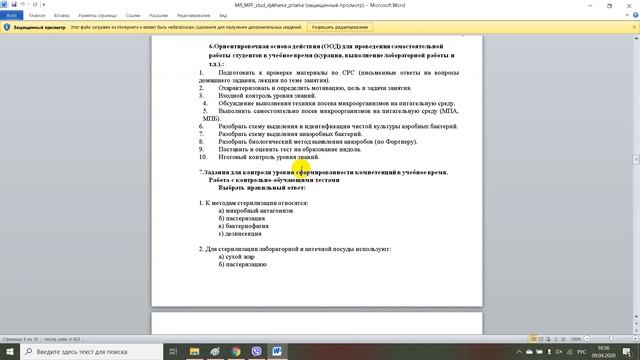Image resolution: width=640 pixels, height=360 pixels.
Task: Click the Word icon in the taskbar
Action: click(277, 351)
